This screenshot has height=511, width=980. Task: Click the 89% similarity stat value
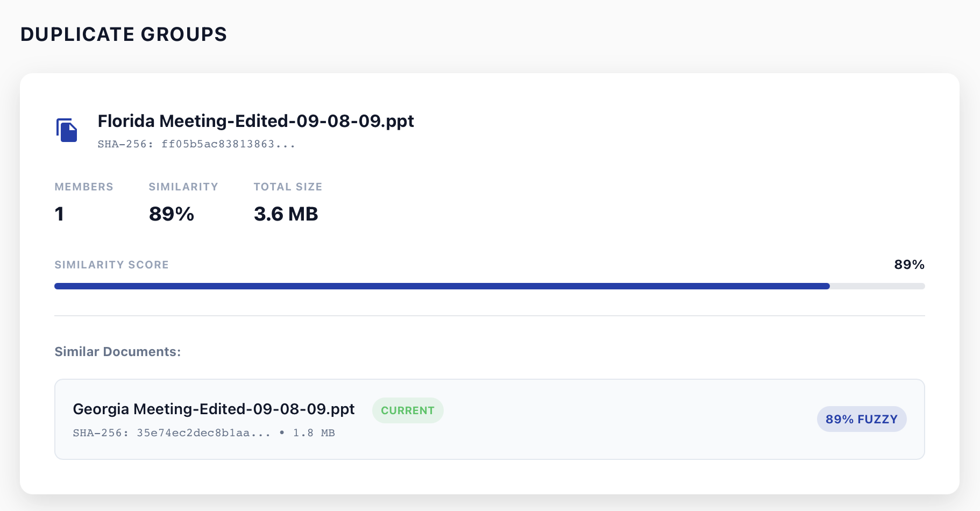[171, 214]
